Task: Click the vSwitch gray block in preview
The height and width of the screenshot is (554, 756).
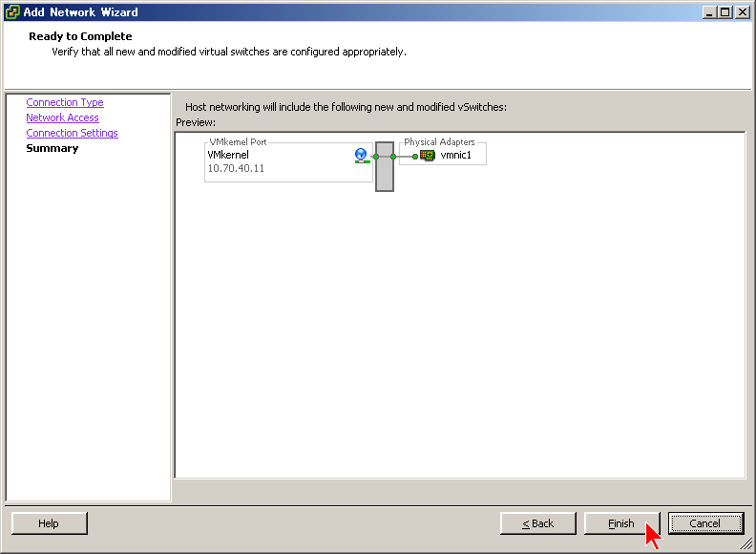Action: coord(385,166)
